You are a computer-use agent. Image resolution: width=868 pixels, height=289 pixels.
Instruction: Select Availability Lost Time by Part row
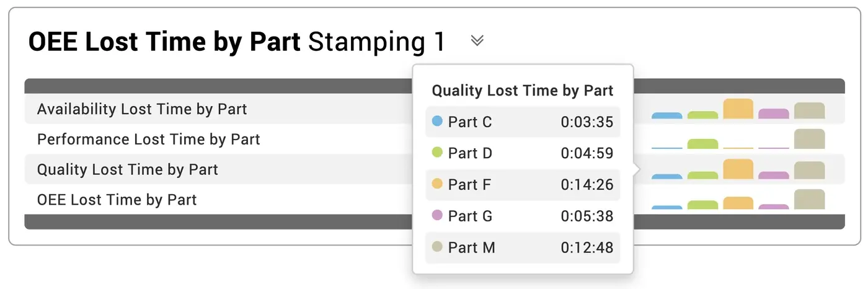tap(435, 109)
